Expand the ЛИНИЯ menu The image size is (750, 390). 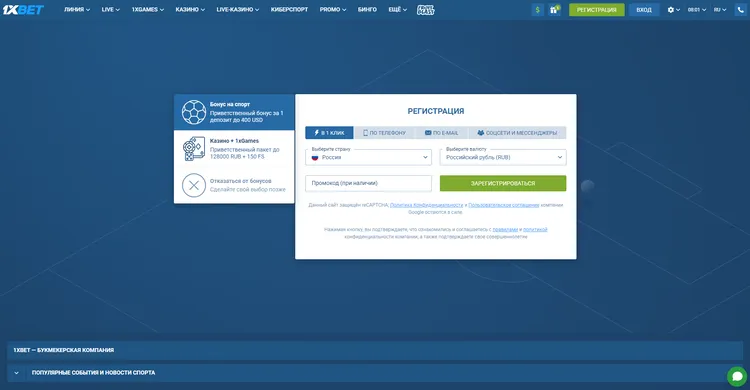(77, 10)
